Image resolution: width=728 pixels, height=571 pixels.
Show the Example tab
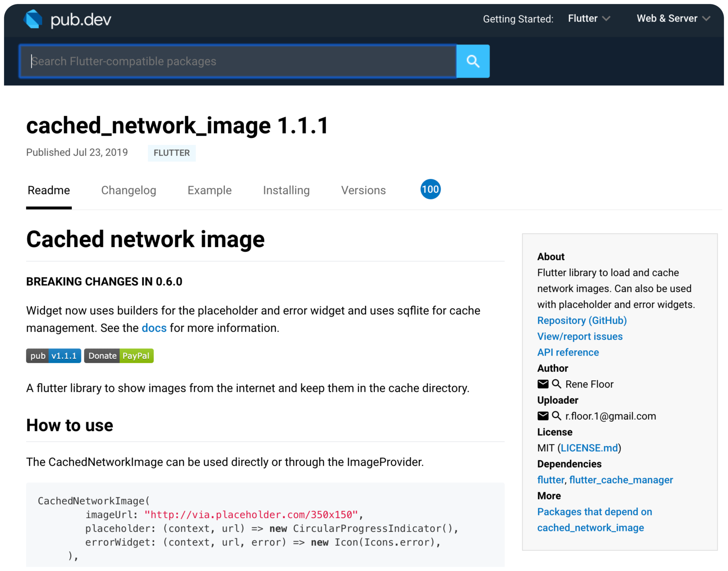210,190
